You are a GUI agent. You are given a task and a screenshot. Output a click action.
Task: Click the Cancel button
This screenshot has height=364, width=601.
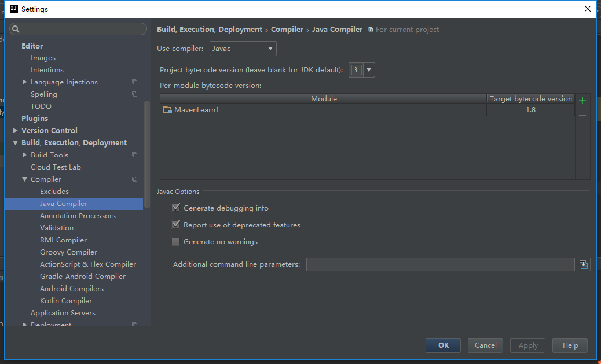click(x=485, y=345)
